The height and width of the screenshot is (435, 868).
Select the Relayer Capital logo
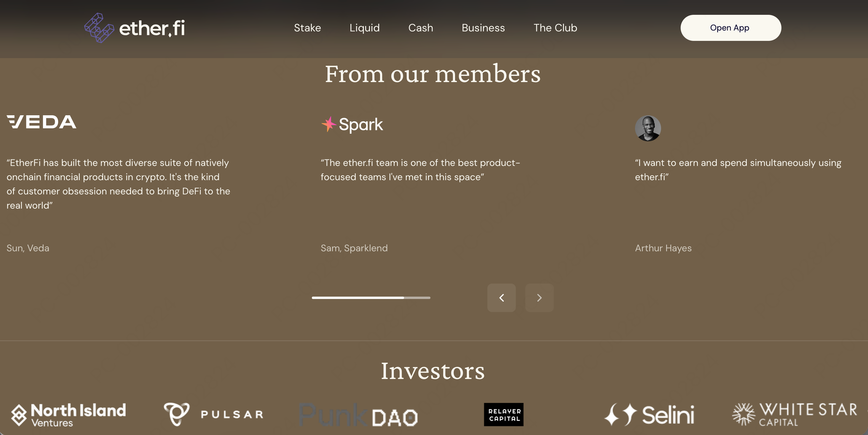tap(503, 415)
